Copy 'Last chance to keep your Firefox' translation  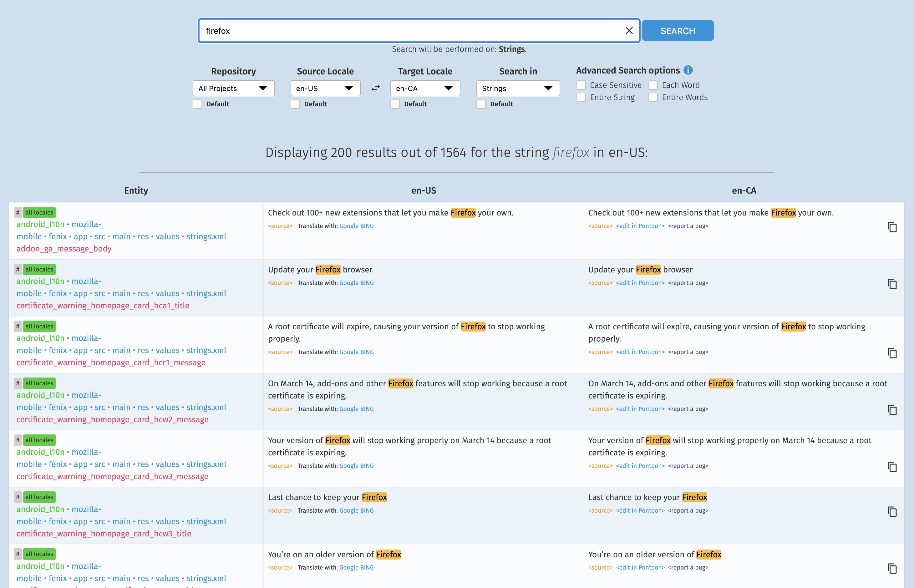pos(892,512)
